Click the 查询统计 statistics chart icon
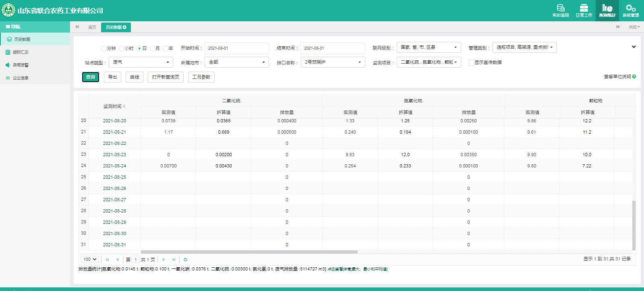Viewport: 644px width, 291px height. 607,8
